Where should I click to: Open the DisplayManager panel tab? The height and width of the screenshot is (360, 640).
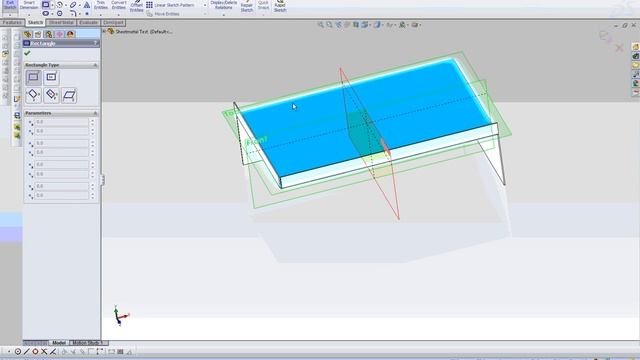[x=70, y=34]
